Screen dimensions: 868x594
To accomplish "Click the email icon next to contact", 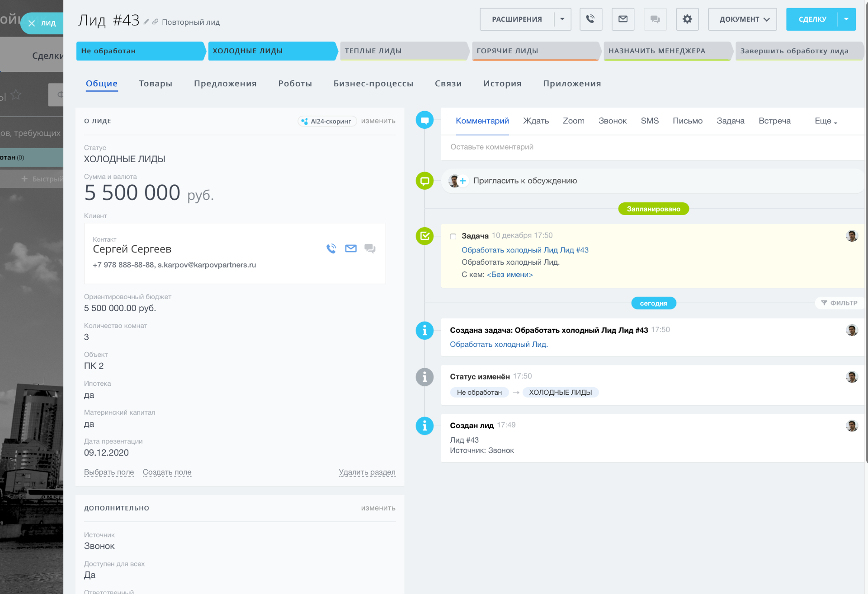I will pyautogui.click(x=350, y=248).
